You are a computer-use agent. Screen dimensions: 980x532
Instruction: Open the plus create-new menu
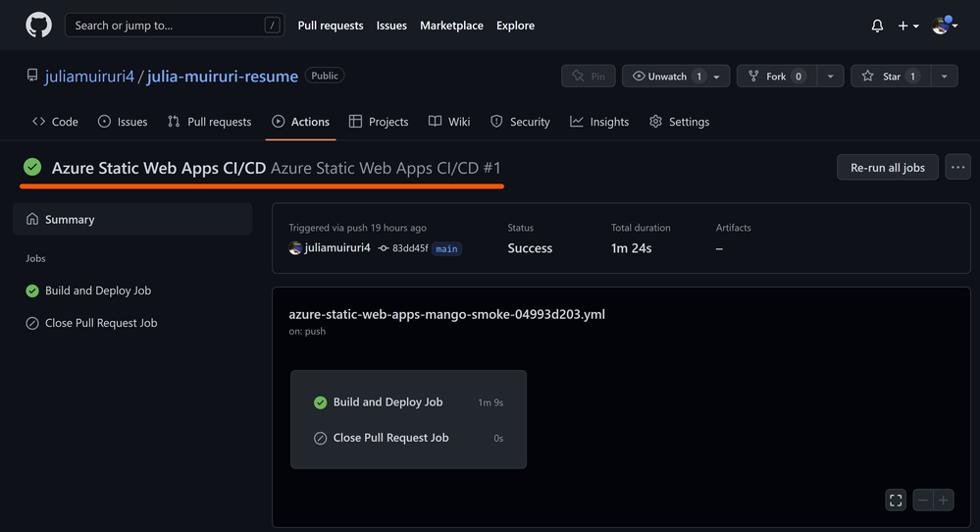tap(908, 26)
